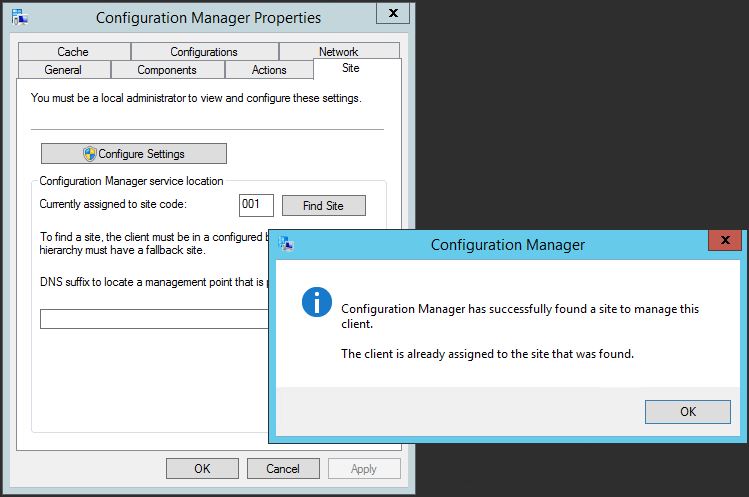This screenshot has height=497, width=749.
Task: Click the 'DNS suffix to locate a management point' label
Action: [x=154, y=282]
